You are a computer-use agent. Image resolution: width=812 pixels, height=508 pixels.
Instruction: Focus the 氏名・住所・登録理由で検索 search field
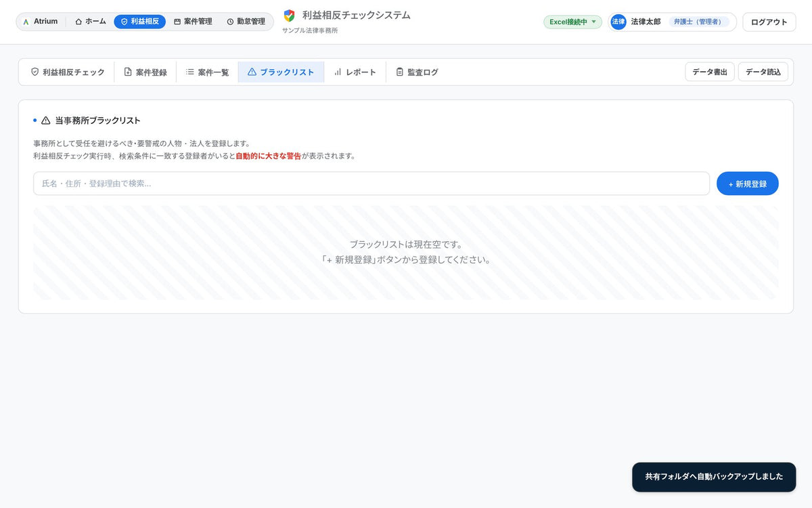(x=371, y=184)
